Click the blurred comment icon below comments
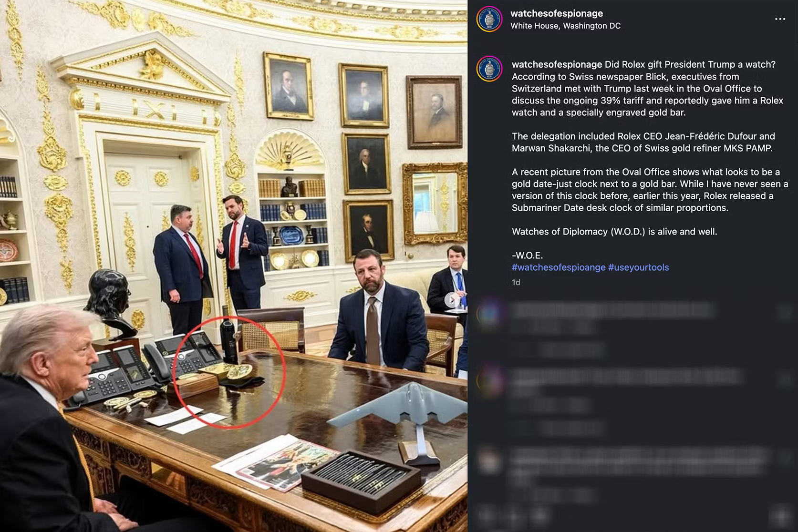 pos(513,515)
